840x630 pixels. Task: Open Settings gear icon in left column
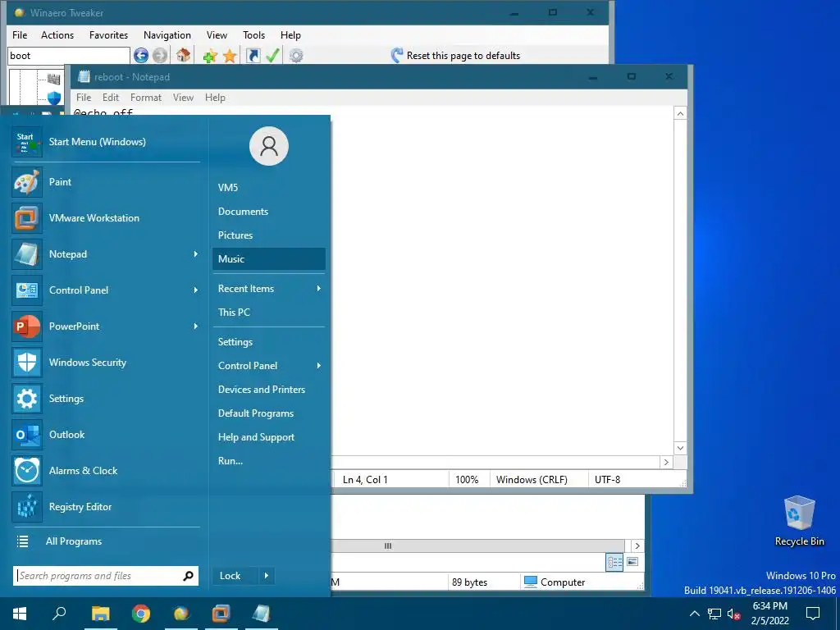[27, 399]
